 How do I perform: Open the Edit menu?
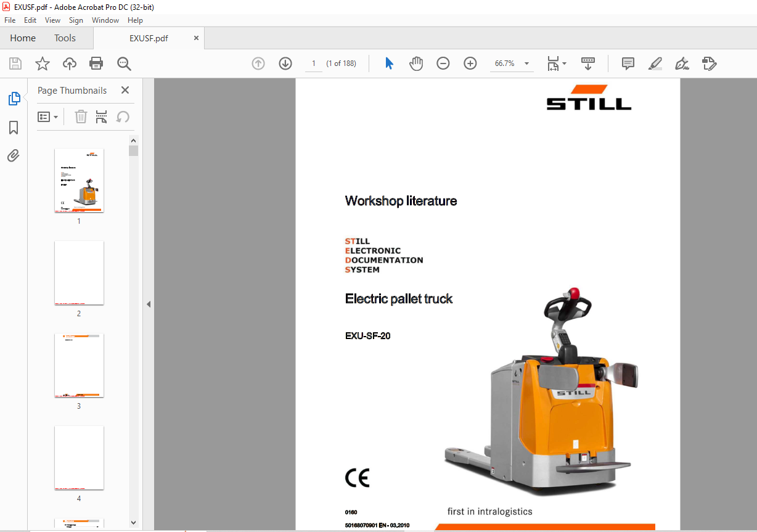pos(30,20)
